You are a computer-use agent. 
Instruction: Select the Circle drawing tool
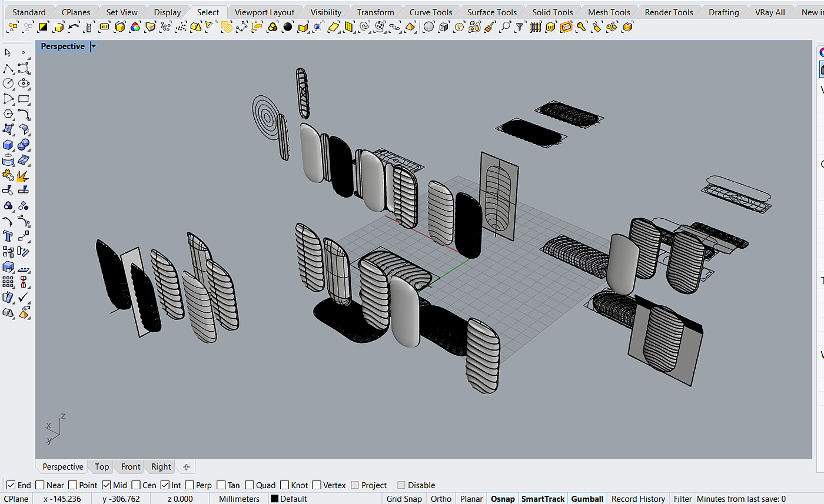point(8,84)
